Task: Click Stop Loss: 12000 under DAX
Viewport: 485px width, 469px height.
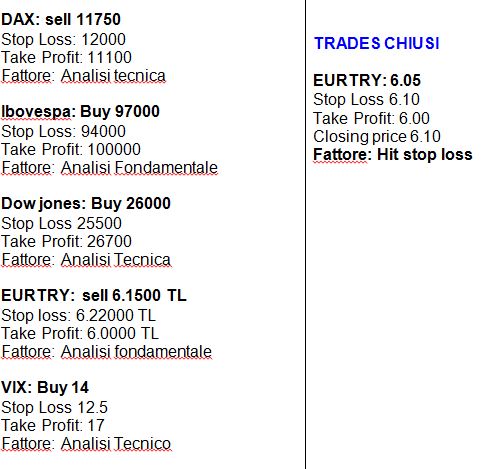Action: coord(63,40)
